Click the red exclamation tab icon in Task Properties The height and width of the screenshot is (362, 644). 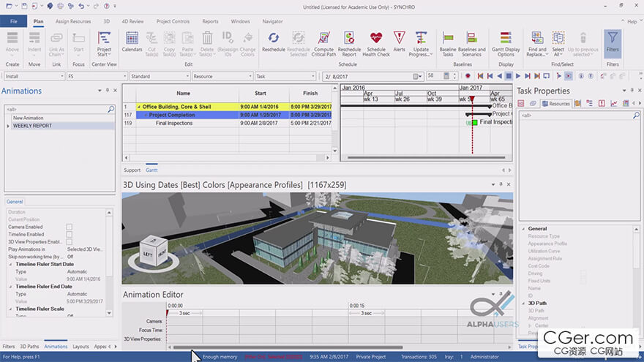(602, 103)
